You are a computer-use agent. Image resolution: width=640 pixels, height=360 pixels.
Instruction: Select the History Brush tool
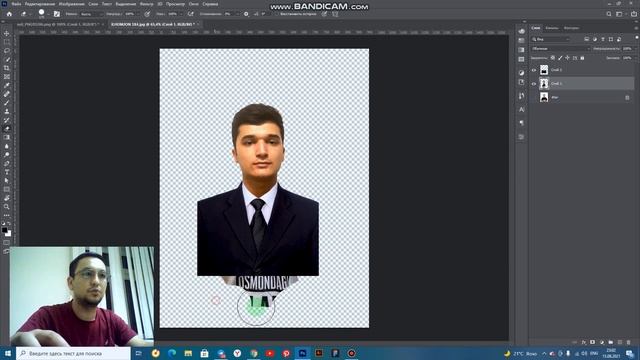tap(7, 120)
